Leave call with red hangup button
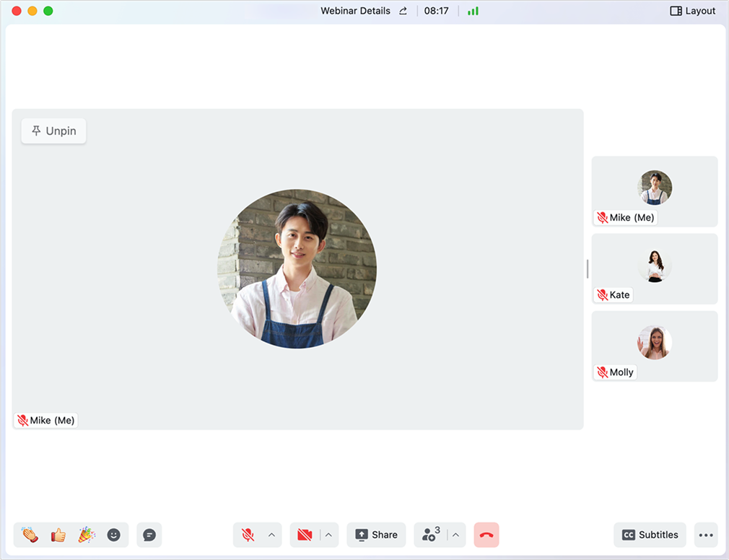Image resolution: width=729 pixels, height=560 pixels. [486, 535]
